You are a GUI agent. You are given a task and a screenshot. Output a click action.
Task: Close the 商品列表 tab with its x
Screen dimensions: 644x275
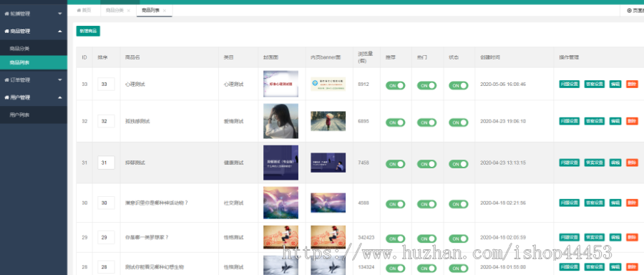[x=165, y=10]
